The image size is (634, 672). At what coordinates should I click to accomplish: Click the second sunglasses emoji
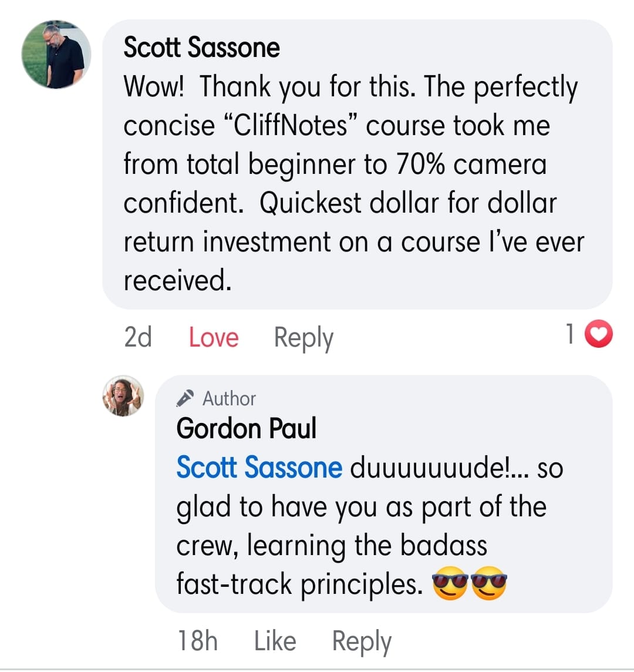(489, 584)
